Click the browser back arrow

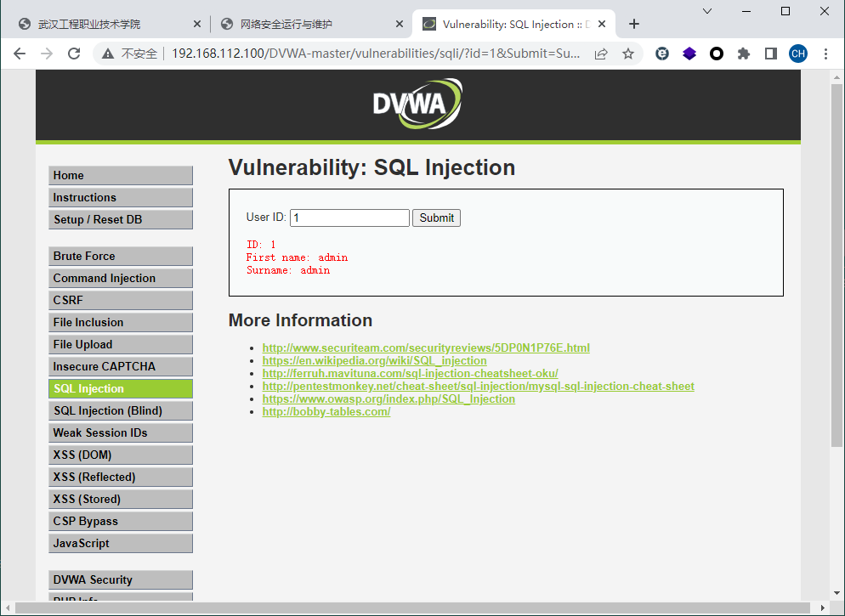pos(20,54)
